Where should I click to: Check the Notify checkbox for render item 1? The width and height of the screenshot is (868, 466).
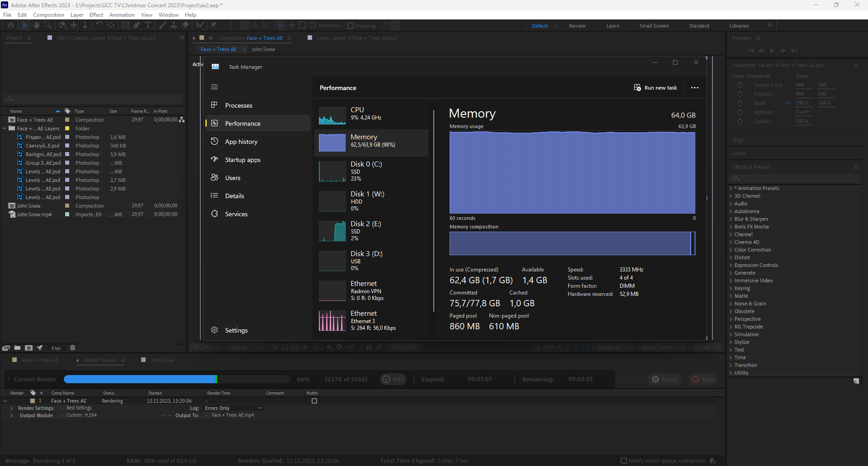pyautogui.click(x=314, y=401)
